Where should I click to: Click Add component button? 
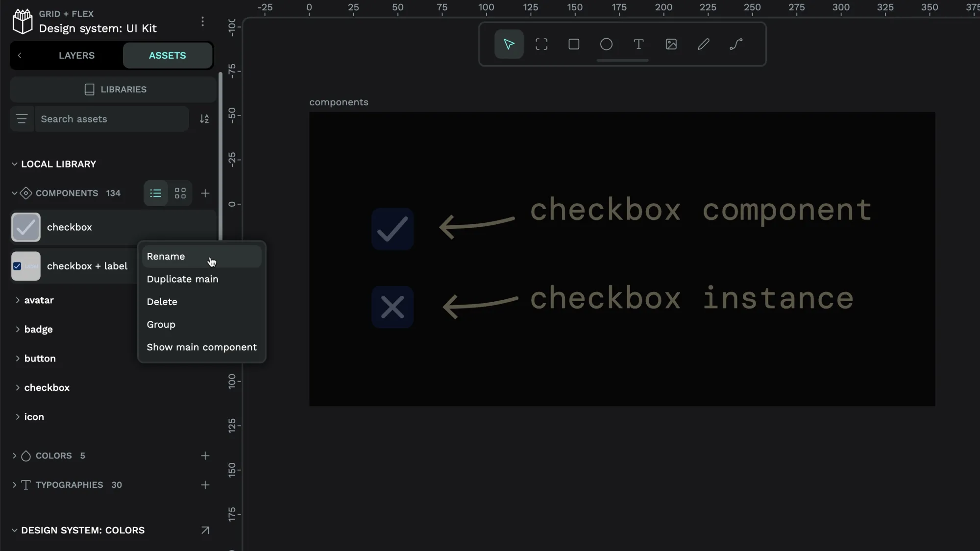[205, 194]
